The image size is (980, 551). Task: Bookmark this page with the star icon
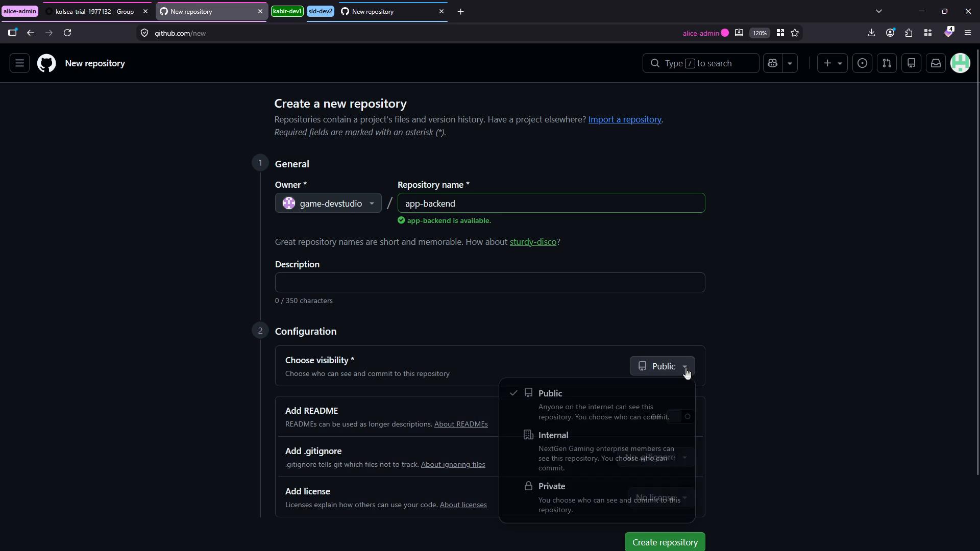click(795, 33)
